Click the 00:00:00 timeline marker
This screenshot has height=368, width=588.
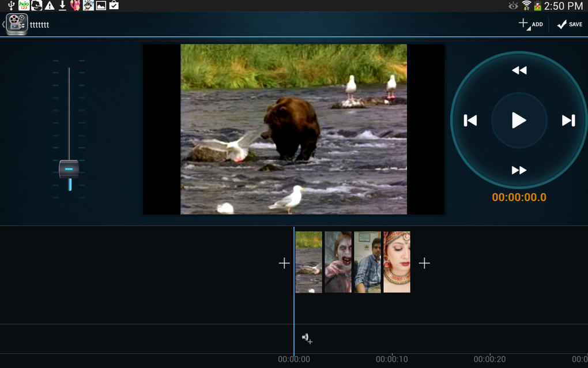tap(294, 359)
